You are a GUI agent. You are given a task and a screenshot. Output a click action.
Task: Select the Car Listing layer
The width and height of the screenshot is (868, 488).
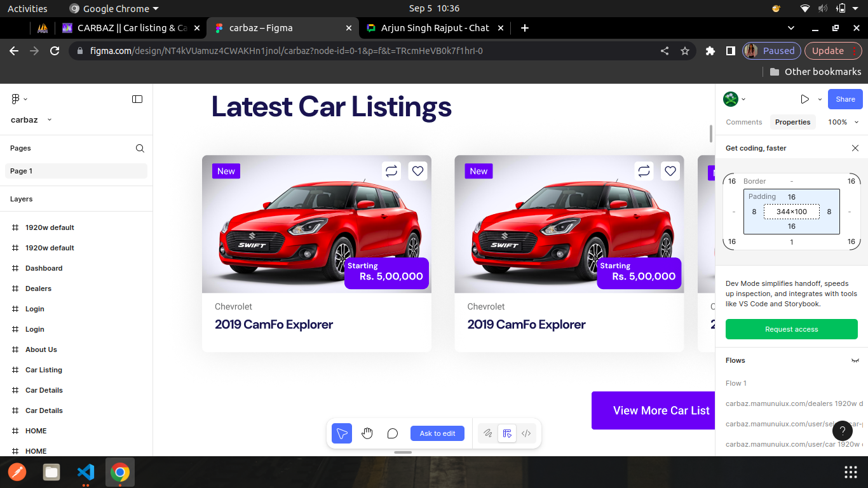tap(44, 370)
